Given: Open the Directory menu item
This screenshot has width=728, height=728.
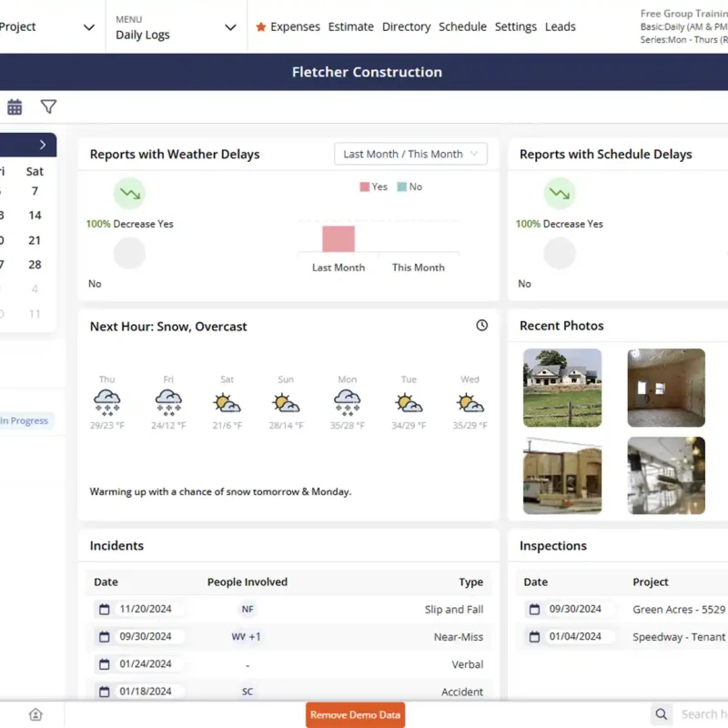Looking at the screenshot, I should [406, 27].
